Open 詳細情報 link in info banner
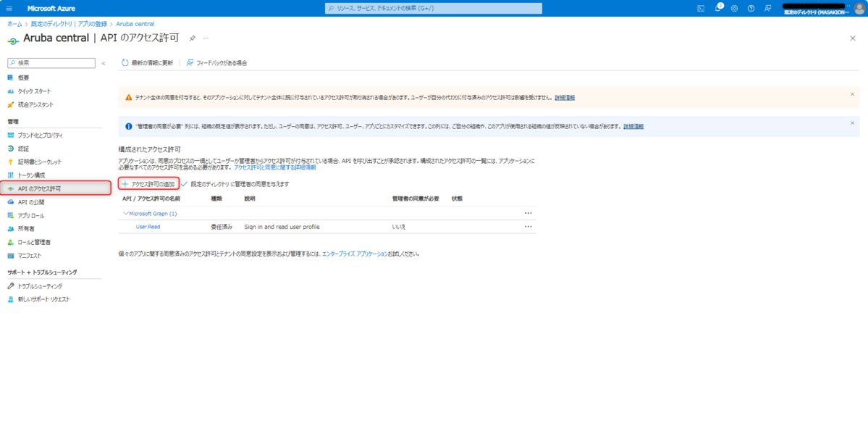The width and height of the screenshot is (868, 434). pos(633,126)
